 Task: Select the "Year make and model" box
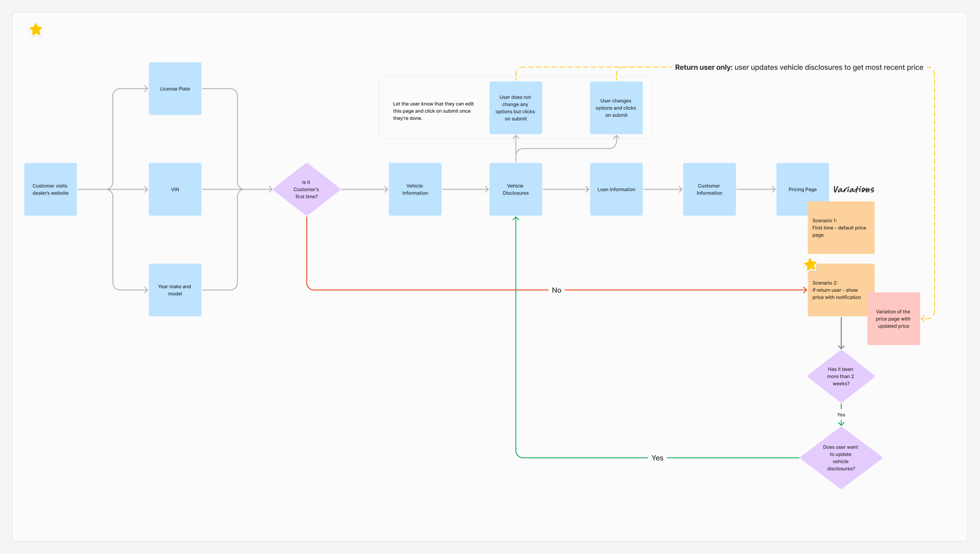point(175,290)
